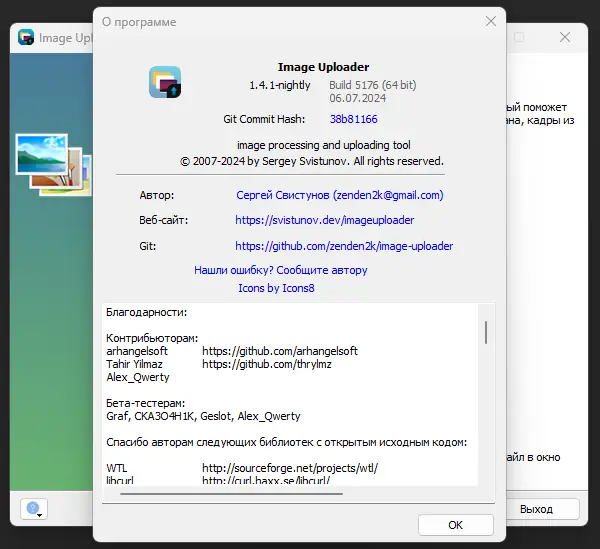Click 'О программе' dialog title
Screen dimensions: 600x549
139,22
